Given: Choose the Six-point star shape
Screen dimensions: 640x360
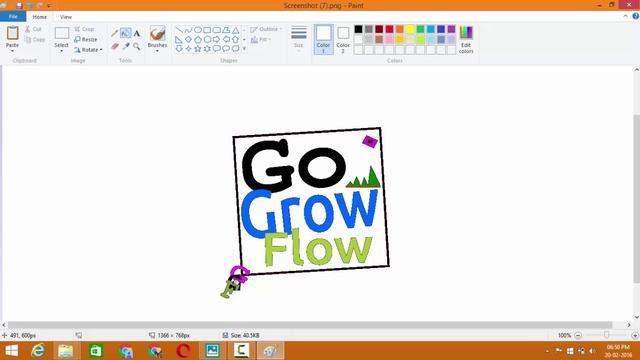Looking at the screenshot, I should 207,49.
